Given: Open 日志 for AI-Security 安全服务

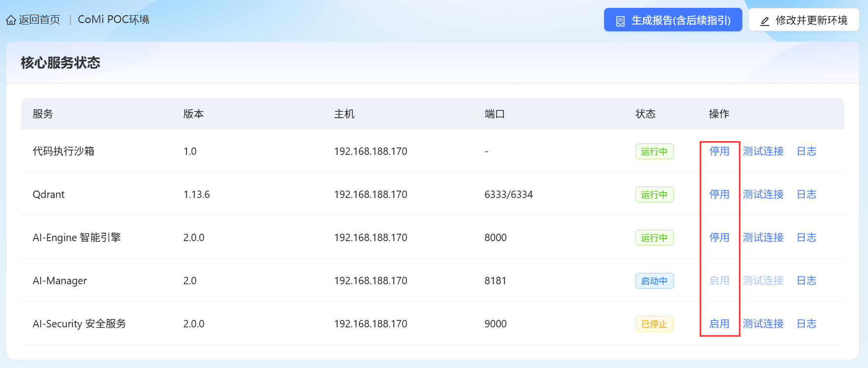Looking at the screenshot, I should point(806,323).
